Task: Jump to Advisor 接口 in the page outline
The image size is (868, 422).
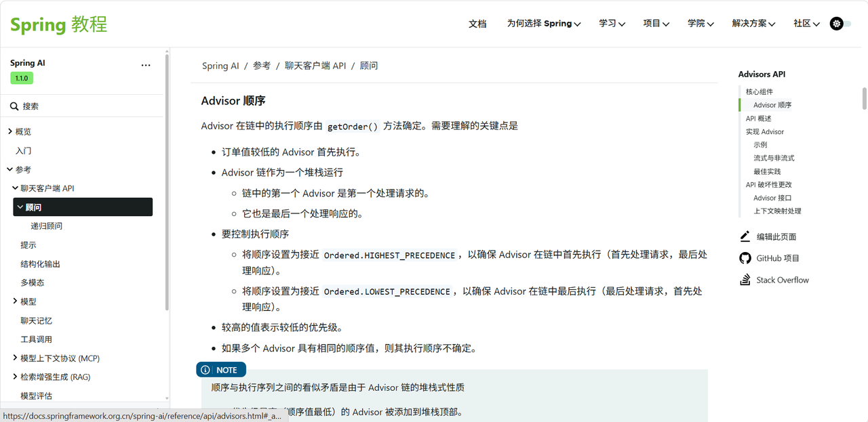Action: (772, 198)
